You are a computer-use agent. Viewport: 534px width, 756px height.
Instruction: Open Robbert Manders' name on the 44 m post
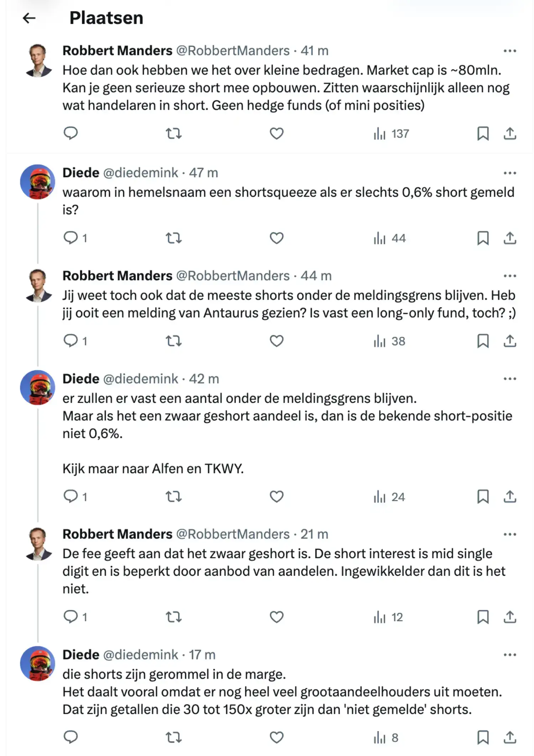(117, 276)
